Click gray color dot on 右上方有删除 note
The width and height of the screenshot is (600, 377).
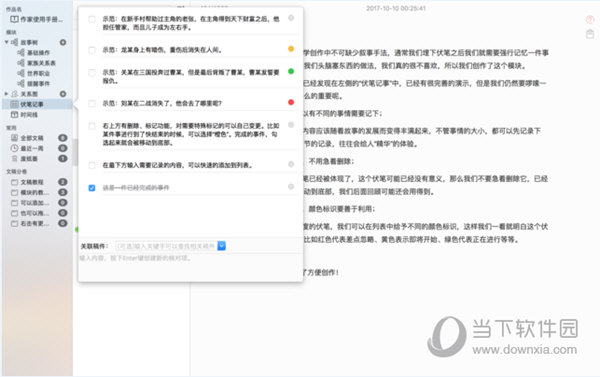tap(291, 125)
